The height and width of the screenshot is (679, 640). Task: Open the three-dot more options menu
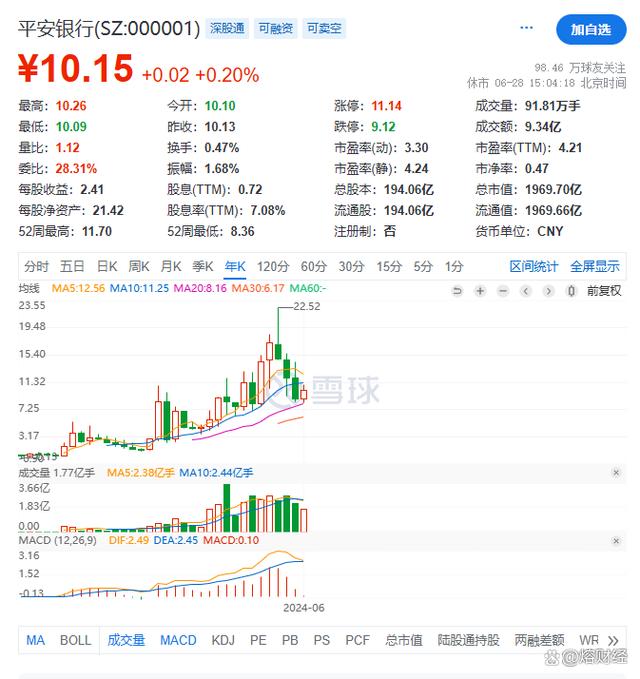coord(526,28)
